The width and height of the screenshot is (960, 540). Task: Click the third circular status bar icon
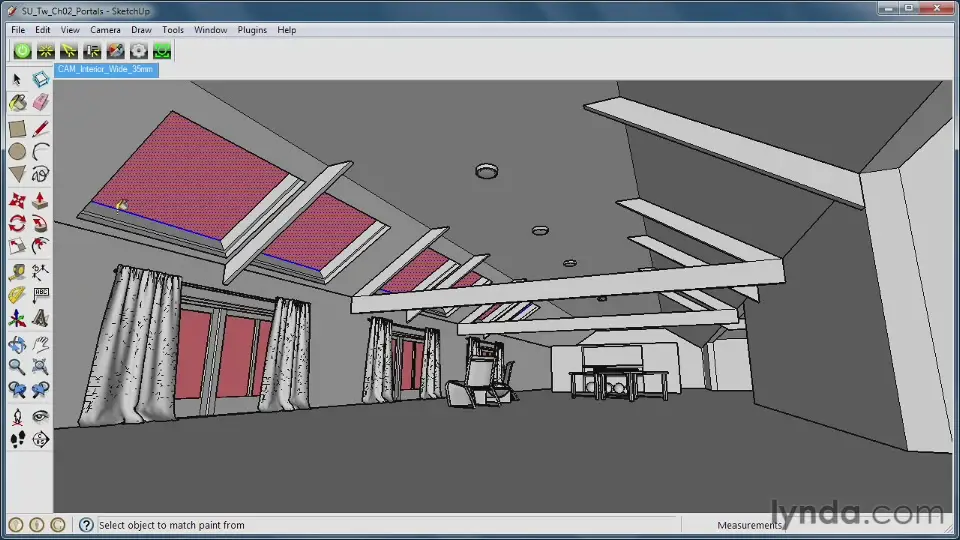pos(58,525)
